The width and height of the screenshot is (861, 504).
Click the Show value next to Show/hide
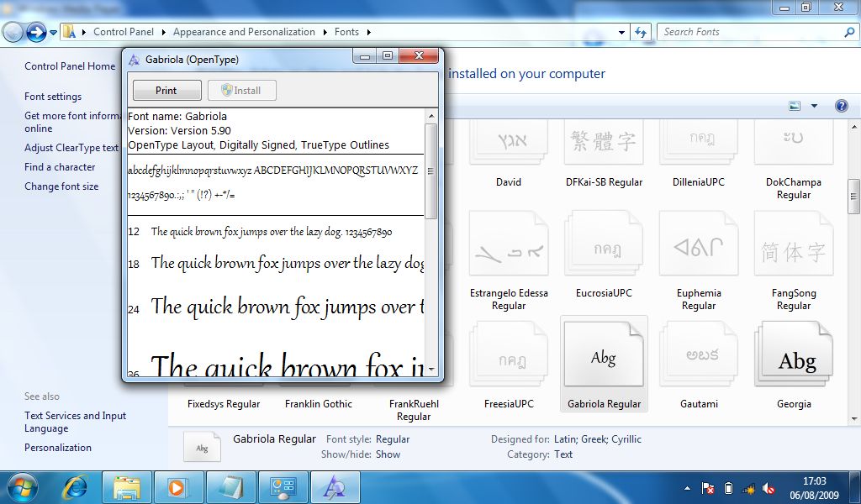click(x=388, y=454)
